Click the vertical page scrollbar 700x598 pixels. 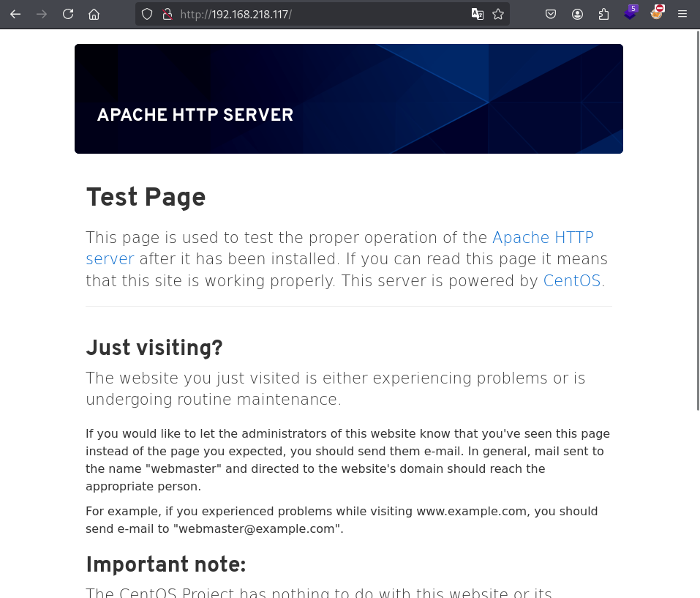point(698,220)
